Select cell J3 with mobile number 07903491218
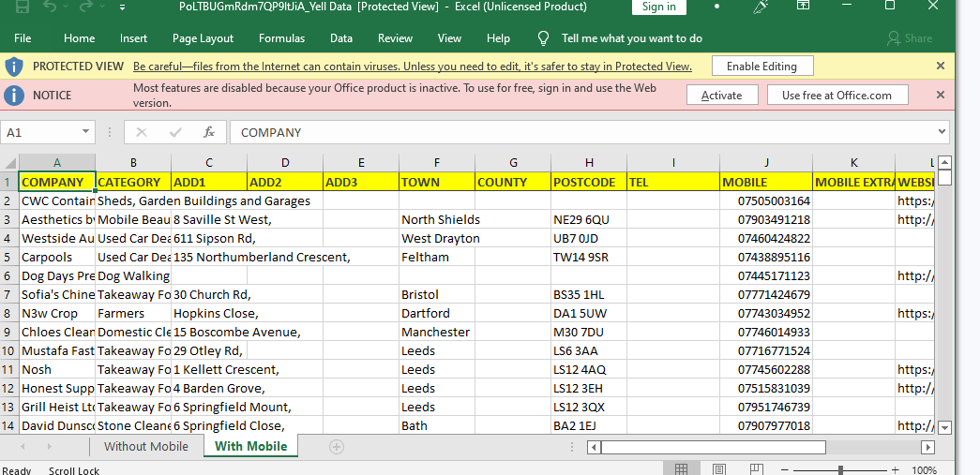The height and width of the screenshot is (475, 980). click(x=765, y=219)
